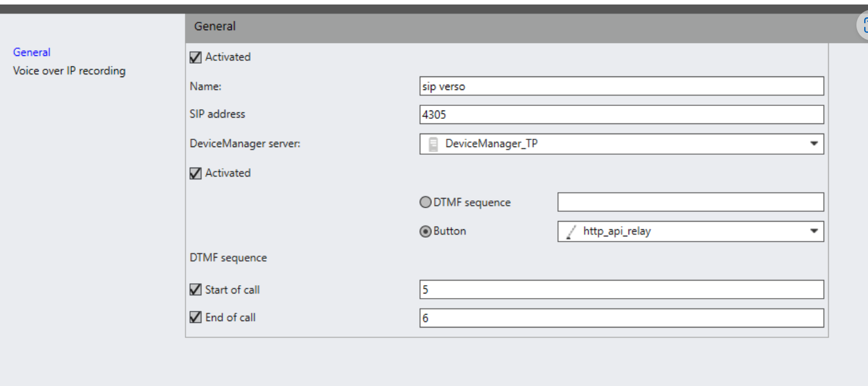Expand the DeviceManager server dropdown arrow
The height and width of the screenshot is (386, 868).
813,144
